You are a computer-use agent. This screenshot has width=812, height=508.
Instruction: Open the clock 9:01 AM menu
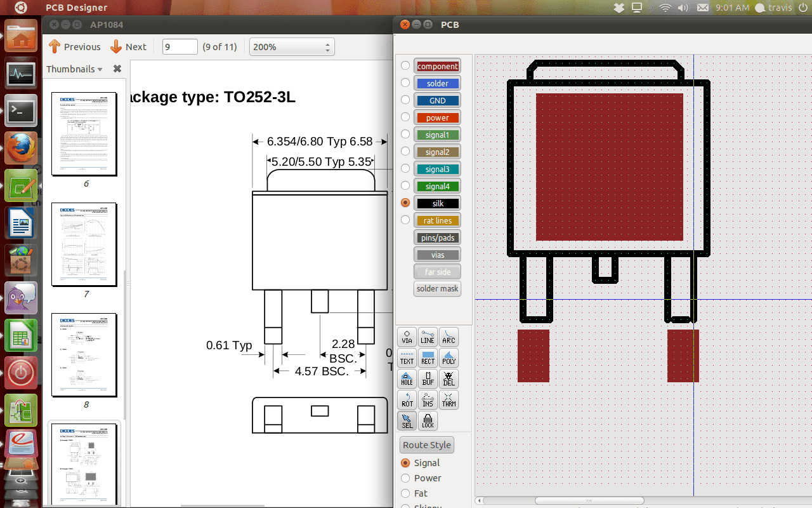click(x=732, y=8)
